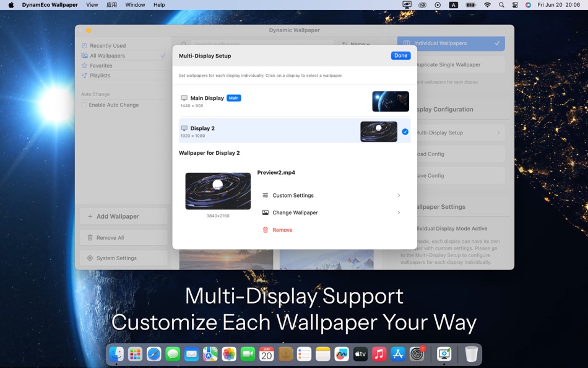588x368 pixels.
Task: Open the Window menu
Action: tap(135, 5)
